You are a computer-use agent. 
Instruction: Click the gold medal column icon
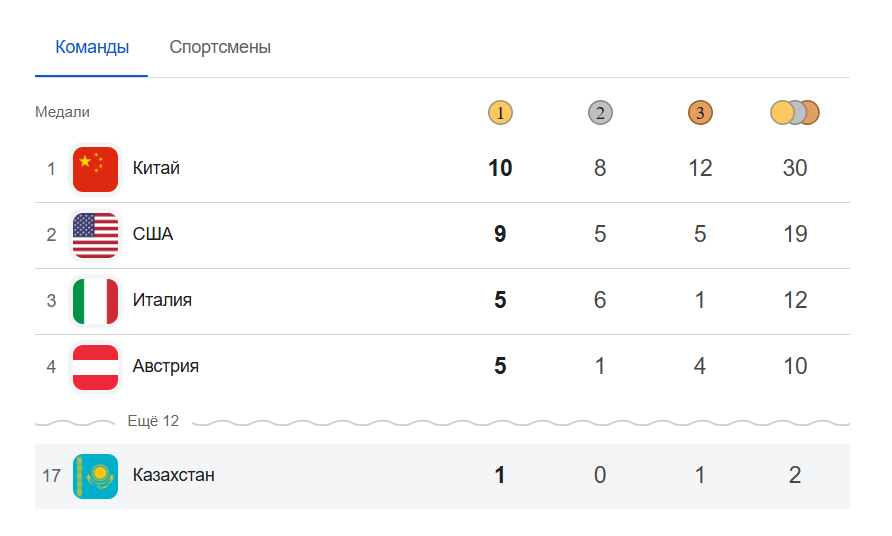[x=500, y=113]
